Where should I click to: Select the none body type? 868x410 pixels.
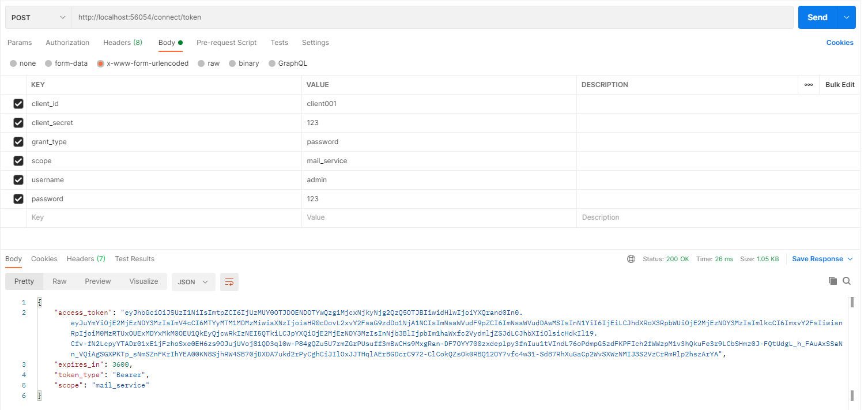[x=22, y=63]
